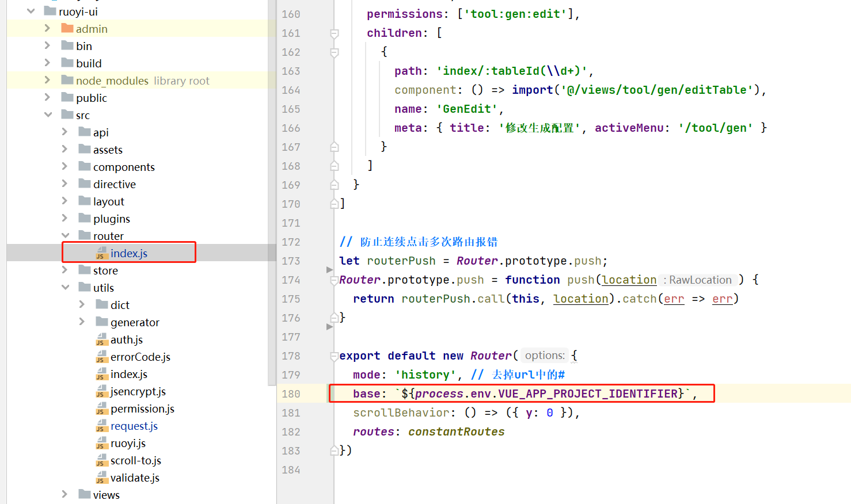Toggle fold marker at line 178
This screenshot has width=851, height=504.
334,356
